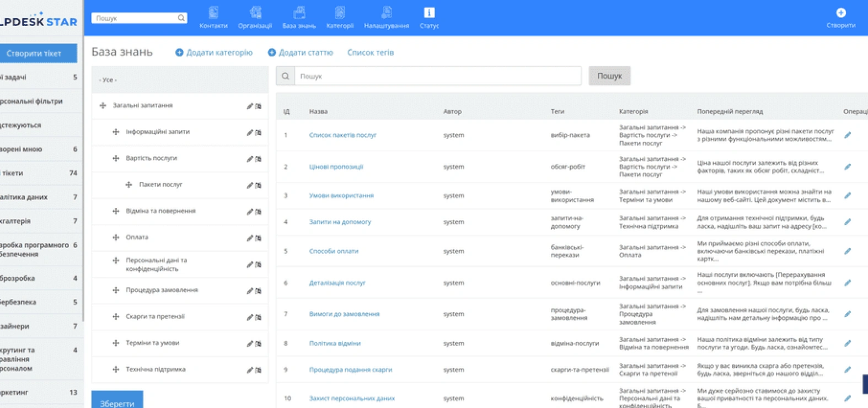This screenshot has height=408, width=868.
Task: Click the Зберегти button below category tree
Action: [x=117, y=401]
